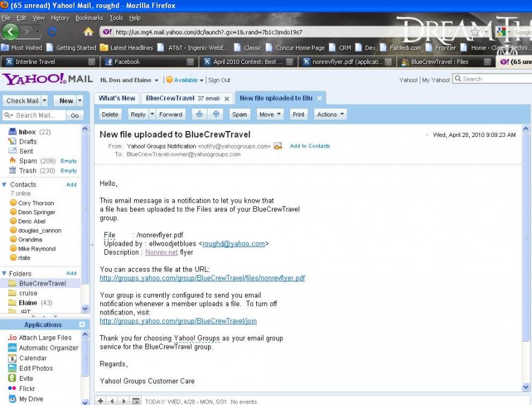Image resolution: width=532 pixels, height=405 pixels.
Task: Click the add-contact card icon beside sender
Action: point(278,146)
